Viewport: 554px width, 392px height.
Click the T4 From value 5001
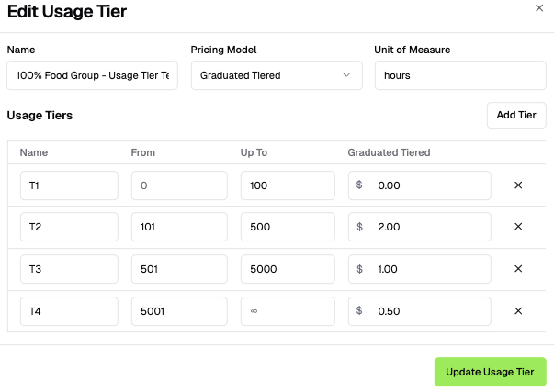179,310
